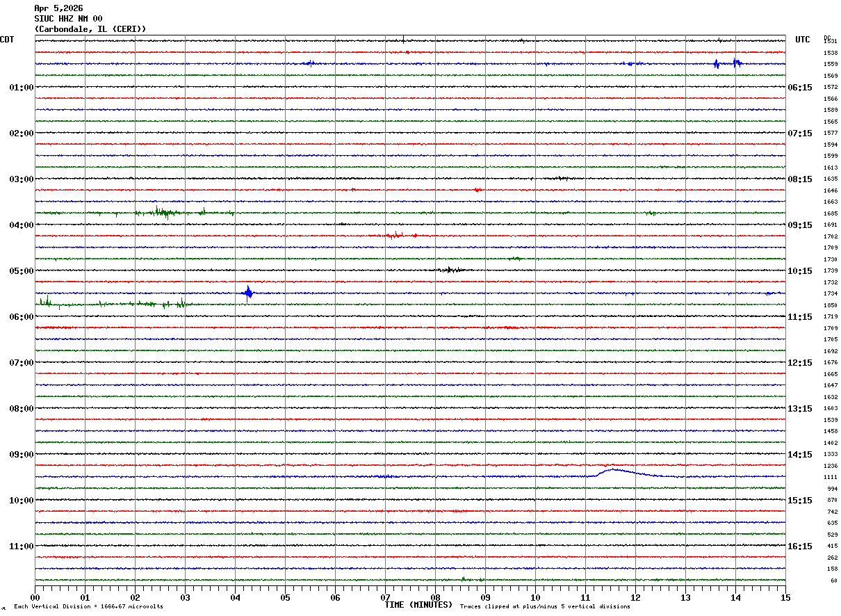Select the SIUC HHZ NM 00 station label

pos(68,19)
